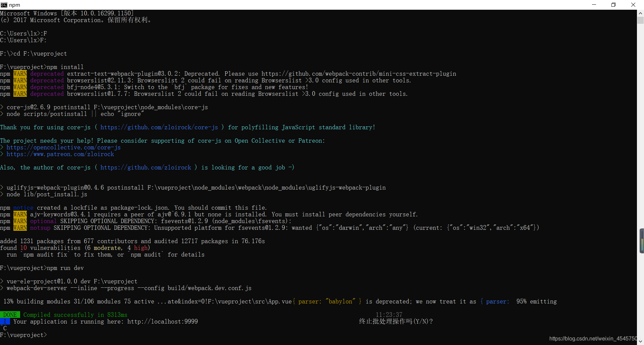Click 'The project needs your help!' line
This screenshot has width=644, height=345.
coord(163,141)
